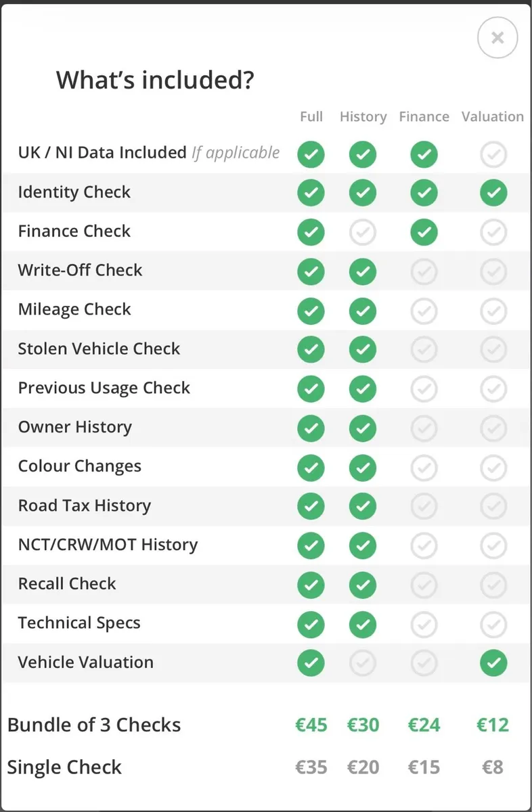This screenshot has height=812, width=532.
Task: Select the Mileage Check checkmark in History column
Action: click(x=363, y=311)
